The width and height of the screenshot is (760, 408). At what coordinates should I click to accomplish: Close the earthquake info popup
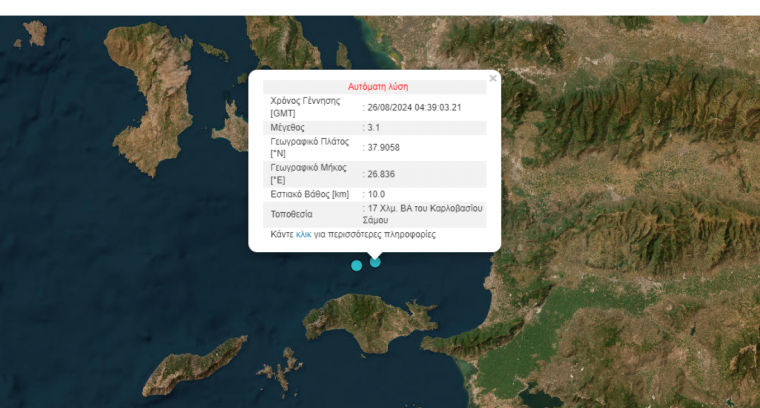pyautogui.click(x=493, y=78)
